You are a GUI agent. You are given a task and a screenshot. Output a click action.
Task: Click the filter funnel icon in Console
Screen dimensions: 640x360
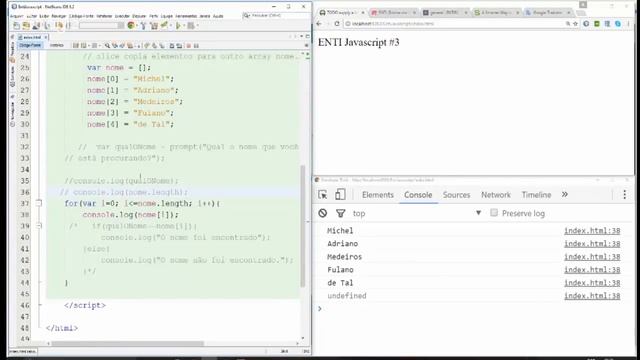(340, 213)
